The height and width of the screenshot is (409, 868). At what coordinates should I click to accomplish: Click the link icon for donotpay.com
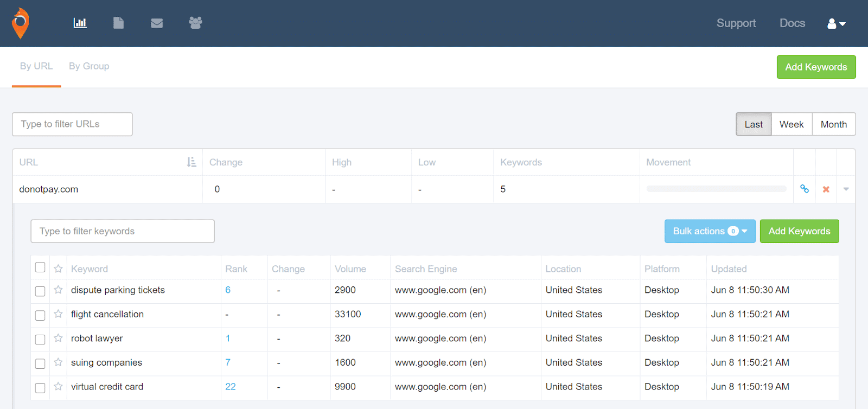coord(805,189)
